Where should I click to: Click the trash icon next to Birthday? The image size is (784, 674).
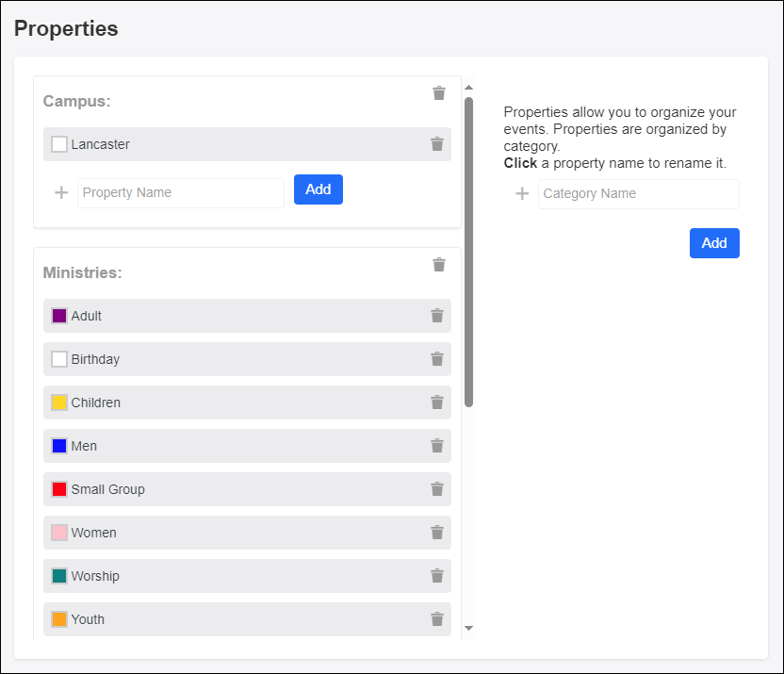coord(436,359)
